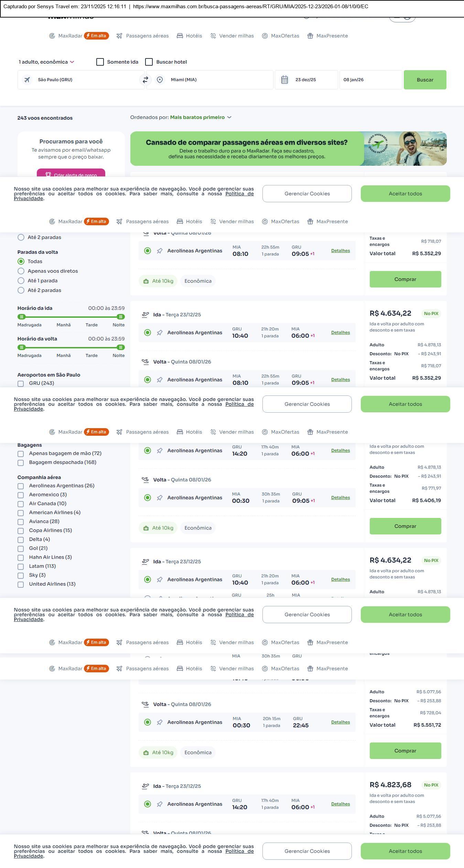Click the airplane icon in São Paulo field

point(27,80)
